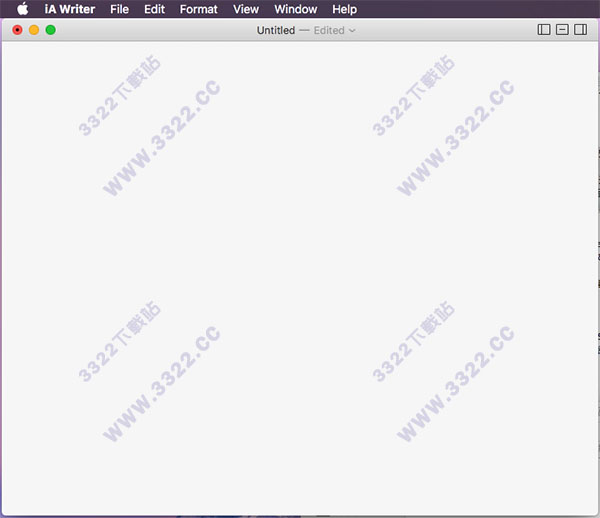This screenshot has width=600, height=518.
Task: Open the Window menu
Action: (x=295, y=9)
